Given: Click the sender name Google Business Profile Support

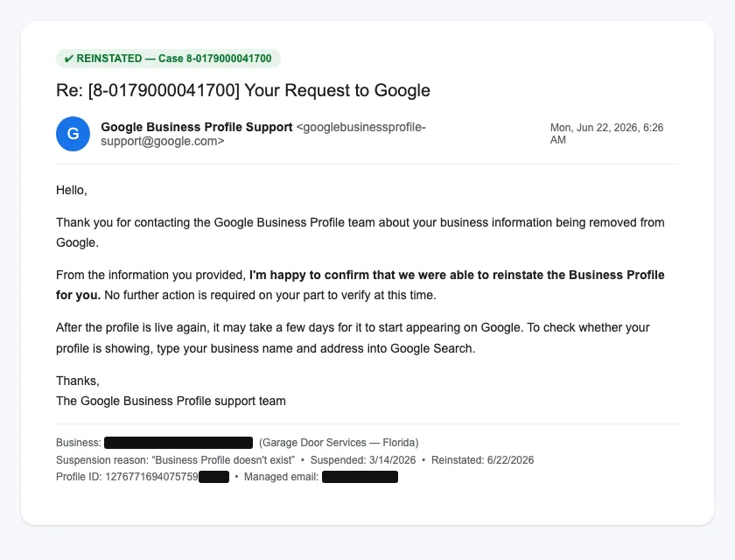Looking at the screenshot, I should point(196,127).
